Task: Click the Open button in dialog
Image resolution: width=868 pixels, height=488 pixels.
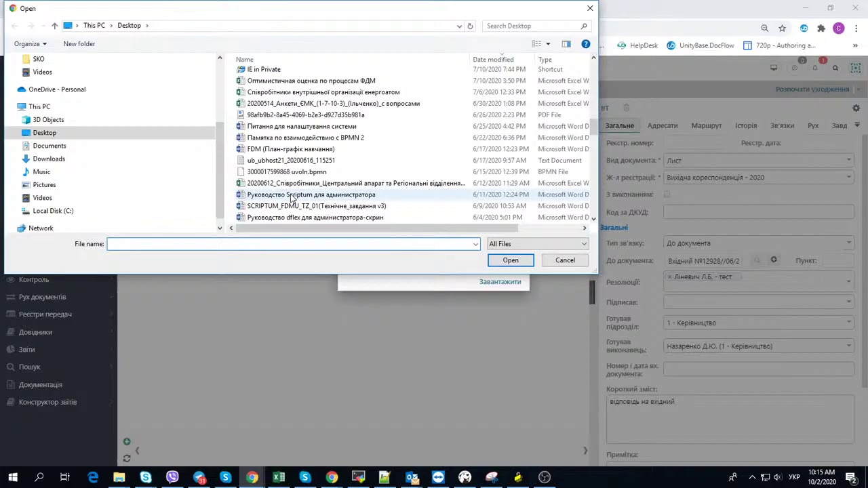Action: point(511,260)
